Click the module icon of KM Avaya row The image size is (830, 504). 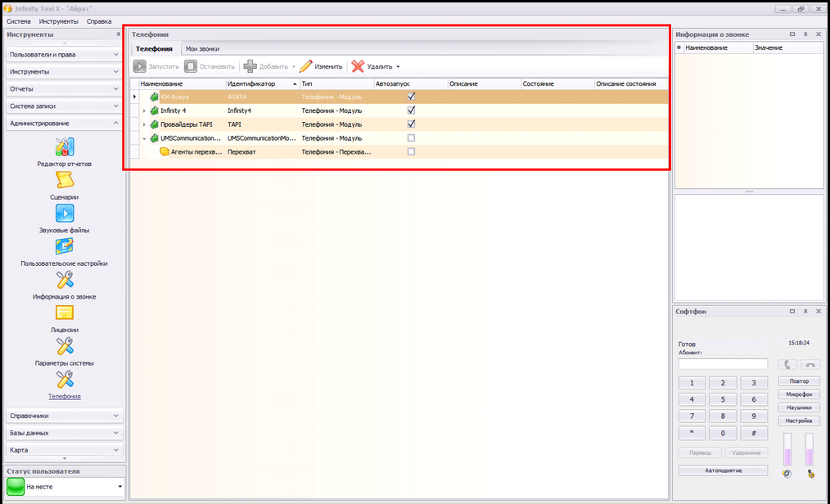[154, 97]
